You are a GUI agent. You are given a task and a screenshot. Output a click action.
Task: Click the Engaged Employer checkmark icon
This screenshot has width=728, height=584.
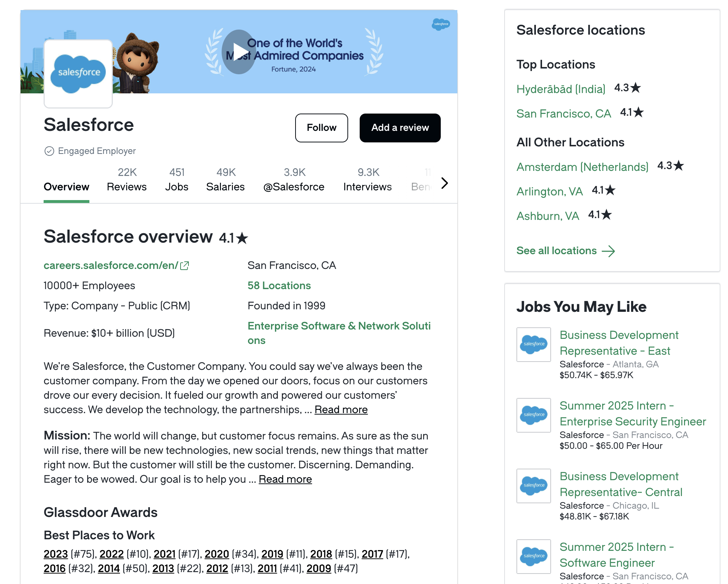click(49, 151)
